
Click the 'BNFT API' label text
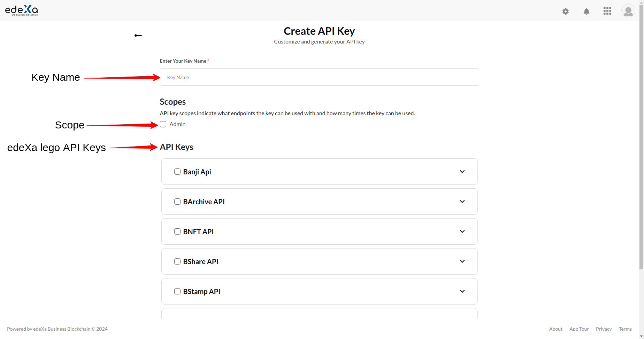[198, 232]
